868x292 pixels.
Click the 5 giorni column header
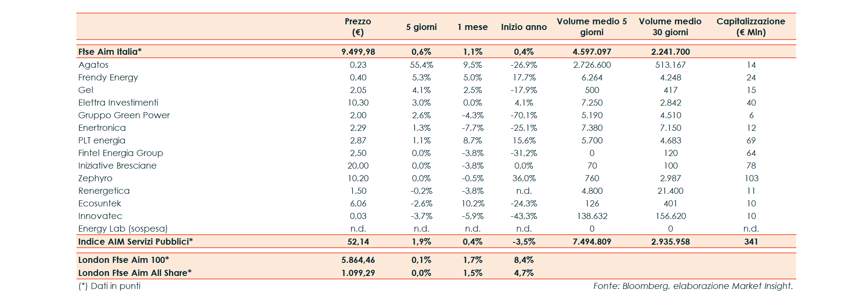click(x=421, y=27)
